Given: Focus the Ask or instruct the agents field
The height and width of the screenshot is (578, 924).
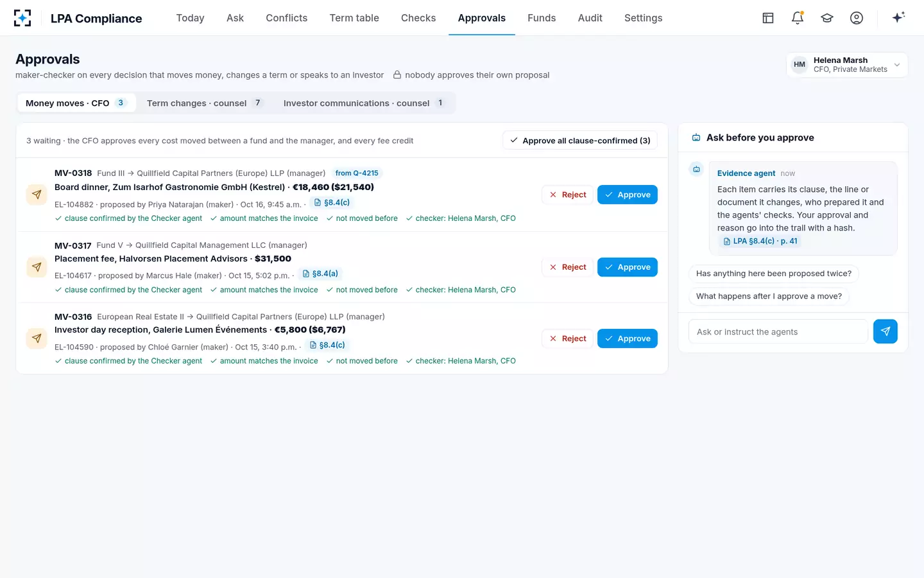Looking at the screenshot, I should coord(778,331).
